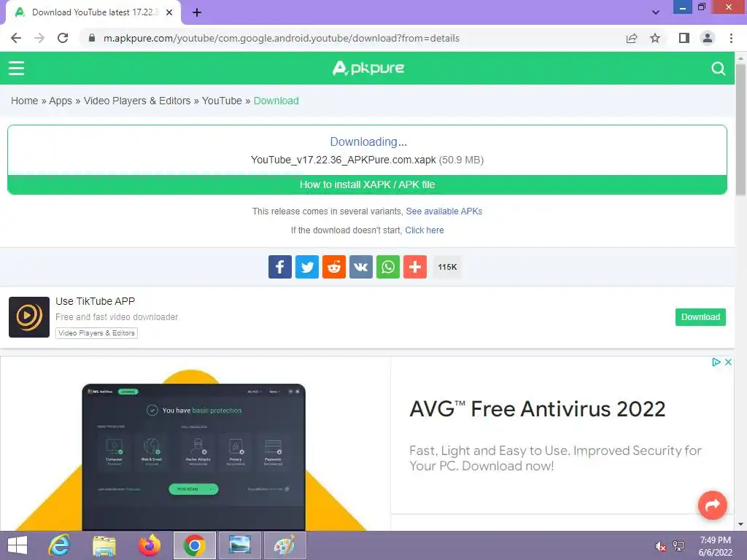Click the Use TikTube APP title
The image size is (747, 560).
(96, 301)
